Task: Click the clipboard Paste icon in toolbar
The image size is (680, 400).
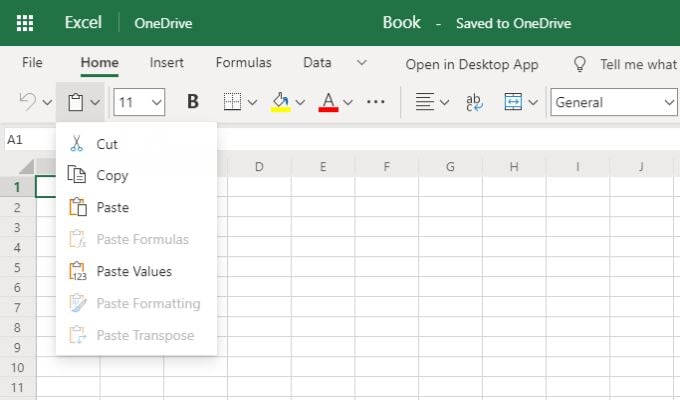Action: coord(74,101)
